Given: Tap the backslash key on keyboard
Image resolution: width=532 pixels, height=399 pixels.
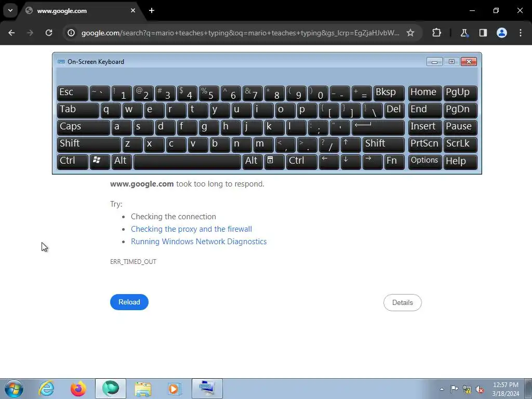Looking at the screenshot, I should (x=373, y=110).
